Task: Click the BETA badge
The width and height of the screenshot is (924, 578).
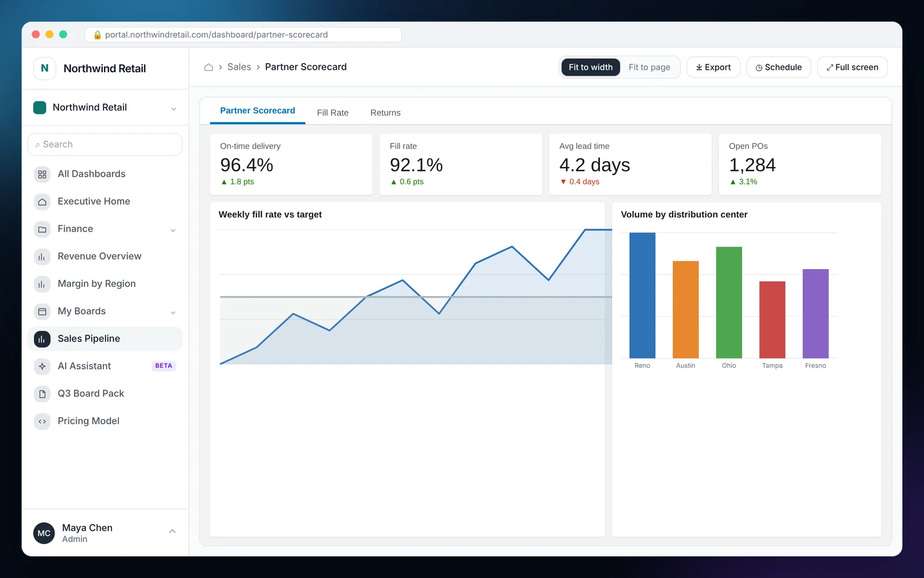Action: (163, 366)
